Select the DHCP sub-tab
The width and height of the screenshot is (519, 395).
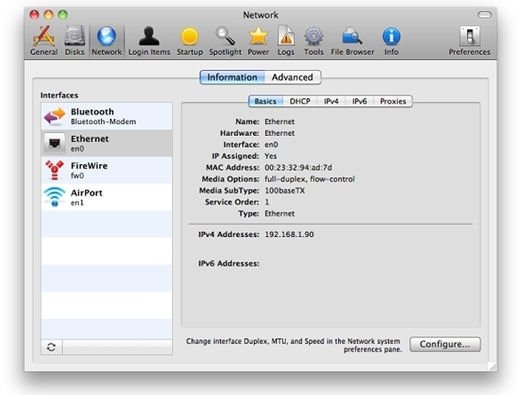point(300,101)
